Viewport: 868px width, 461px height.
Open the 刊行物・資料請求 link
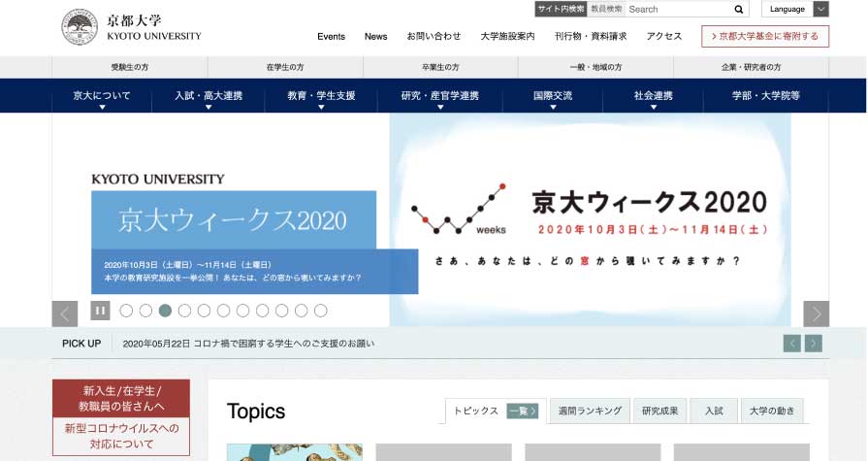pyautogui.click(x=591, y=37)
